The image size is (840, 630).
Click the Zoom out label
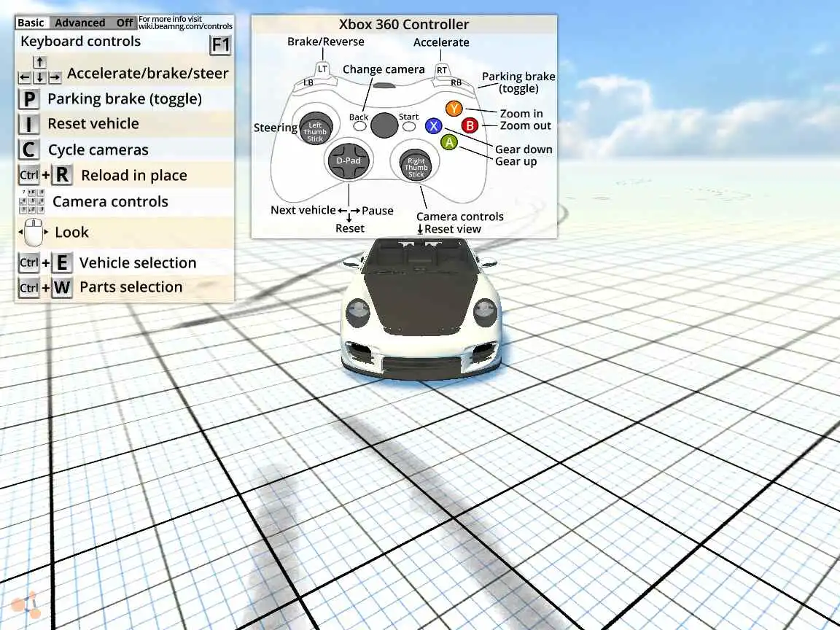click(526, 126)
